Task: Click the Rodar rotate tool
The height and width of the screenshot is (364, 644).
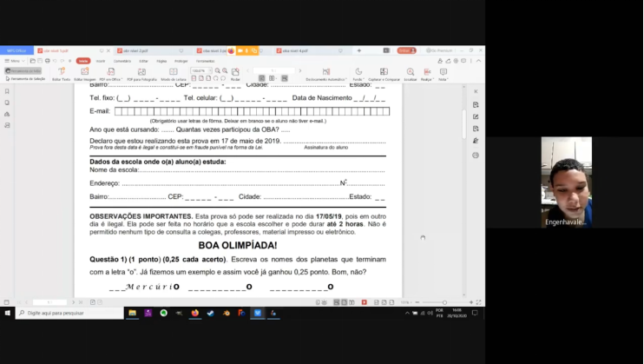Action: 235,74
